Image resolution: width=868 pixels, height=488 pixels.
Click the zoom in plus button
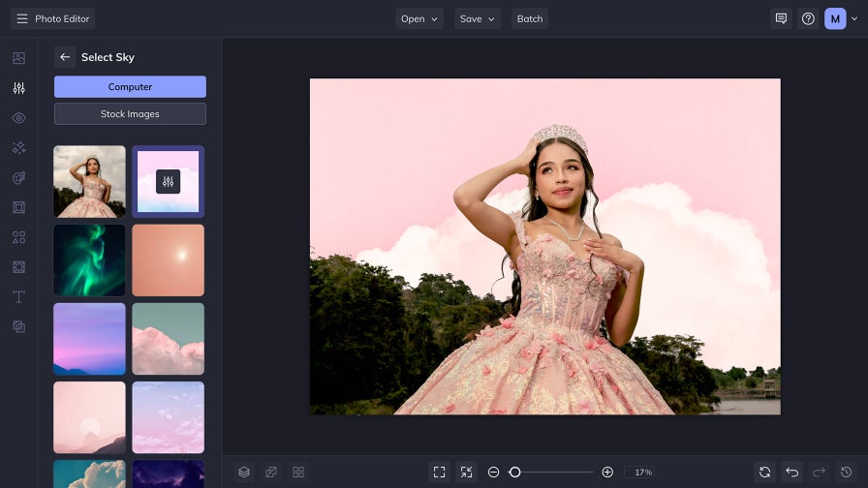[607, 472]
